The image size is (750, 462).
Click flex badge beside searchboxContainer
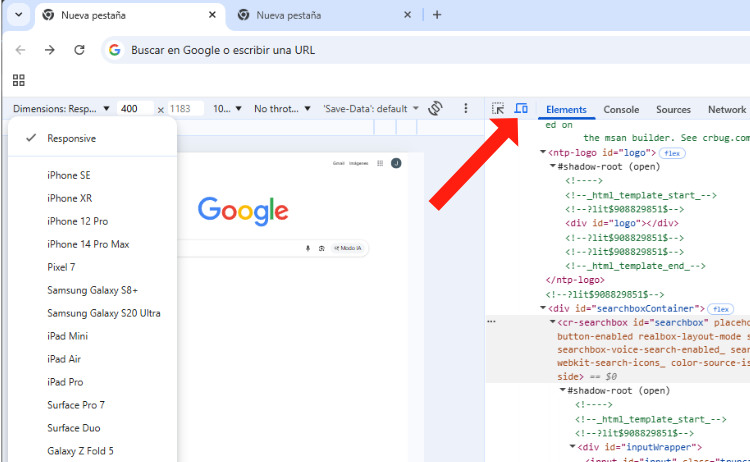720,309
